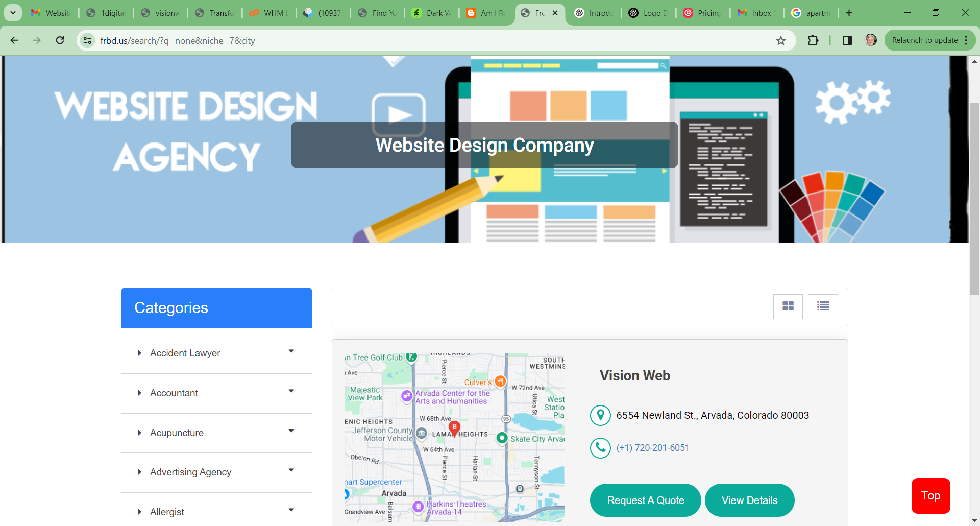Open the browser extensions menu
Viewport: 980px width, 526px height.
pos(813,40)
